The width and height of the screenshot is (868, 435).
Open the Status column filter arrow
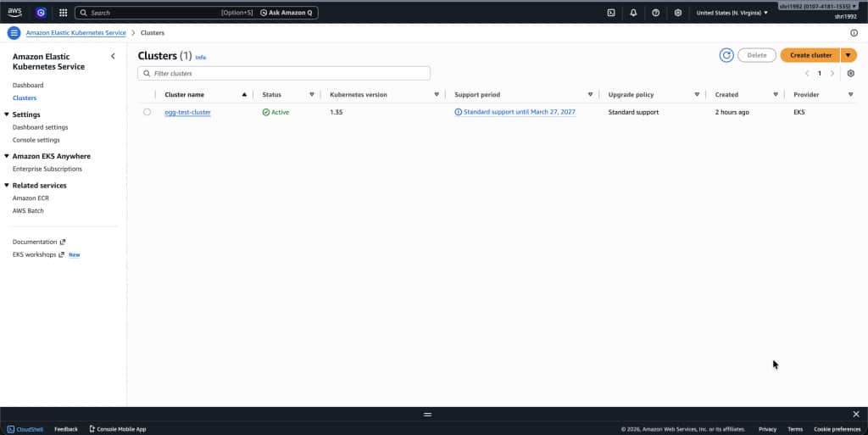pos(312,95)
